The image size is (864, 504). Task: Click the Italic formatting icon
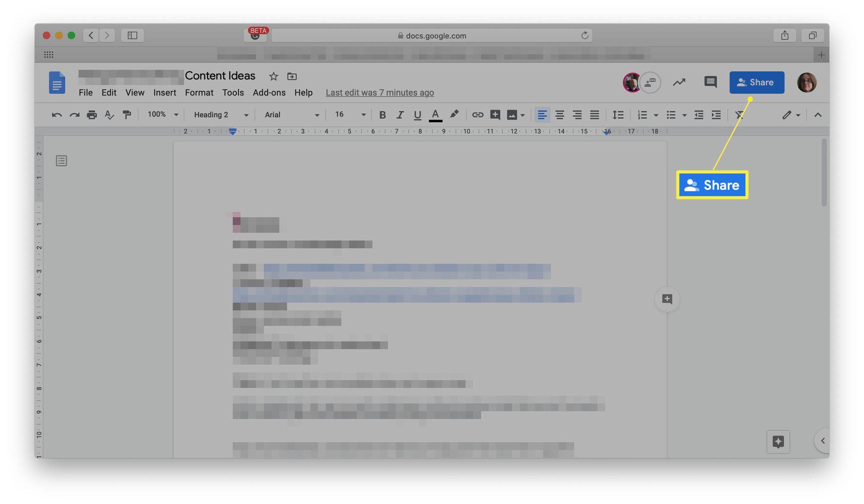pyautogui.click(x=399, y=115)
